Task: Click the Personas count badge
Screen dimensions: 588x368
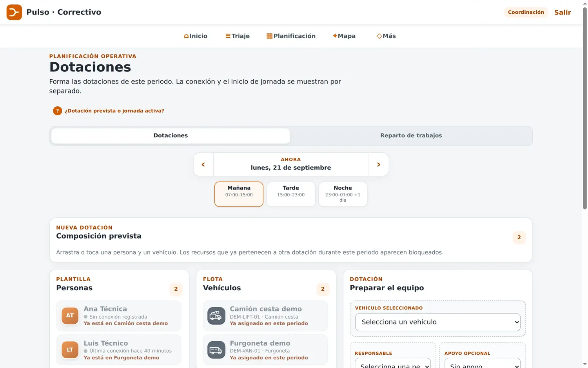Action: tap(176, 289)
